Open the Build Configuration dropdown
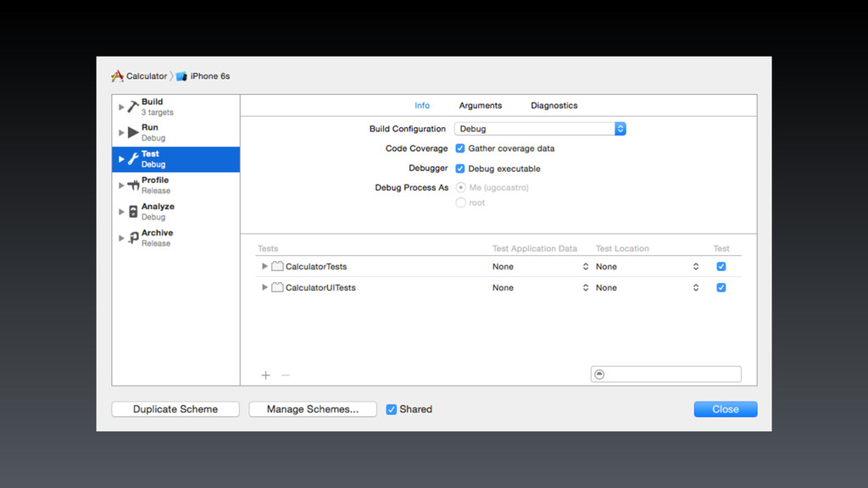This screenshot has height=488, width=868. pyautogui.click(x=540, y=129)
